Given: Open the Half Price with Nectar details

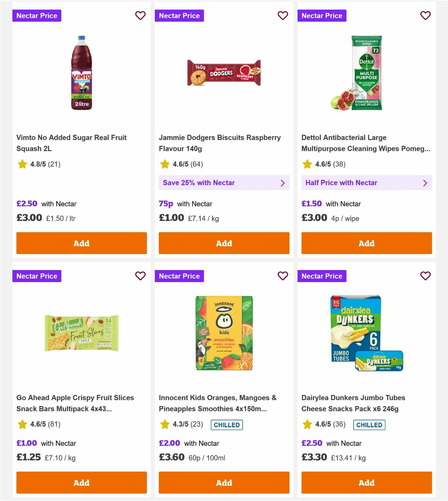Looking at the screenshot, I should tap(366, 183).
